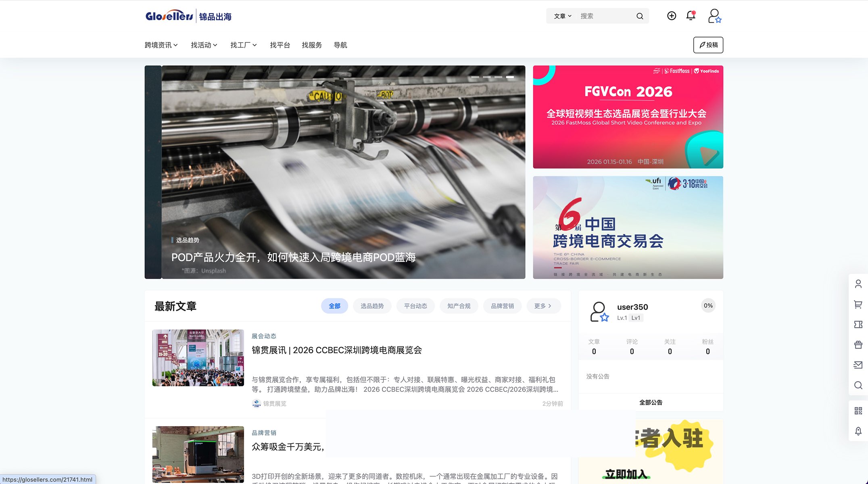Open the 中国跨境电商交易会 banner
The height and width of the screenshot is (484, 868).
tap(628, 227)
